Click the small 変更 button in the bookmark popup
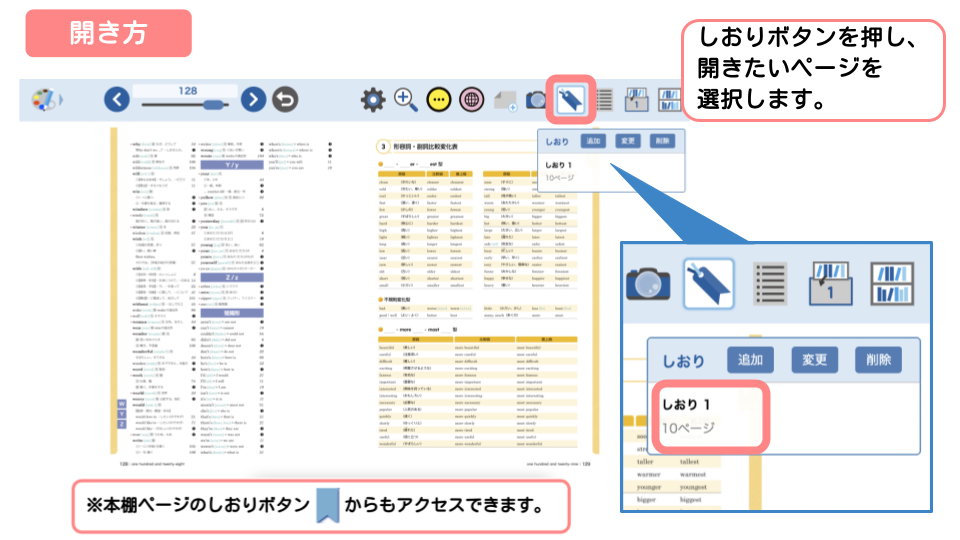 click(627, 141)
